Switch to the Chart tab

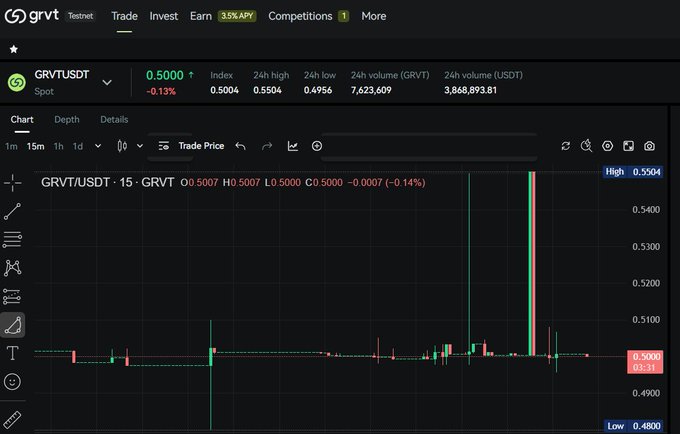point(22,119)
